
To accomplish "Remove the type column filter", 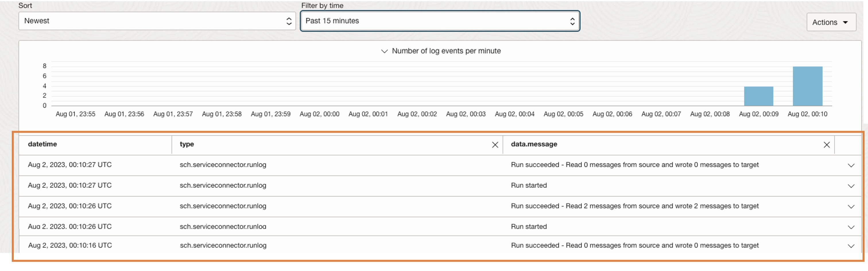I will (495, 145).
